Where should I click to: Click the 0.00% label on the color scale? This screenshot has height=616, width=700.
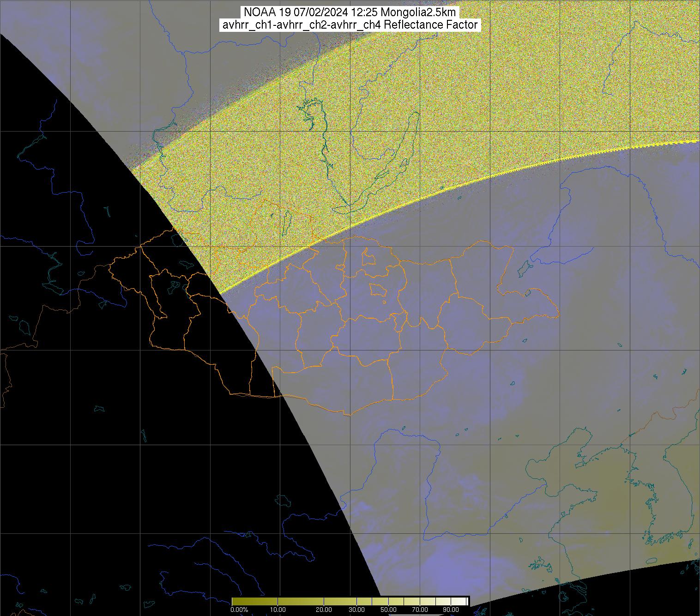point(240,610)
